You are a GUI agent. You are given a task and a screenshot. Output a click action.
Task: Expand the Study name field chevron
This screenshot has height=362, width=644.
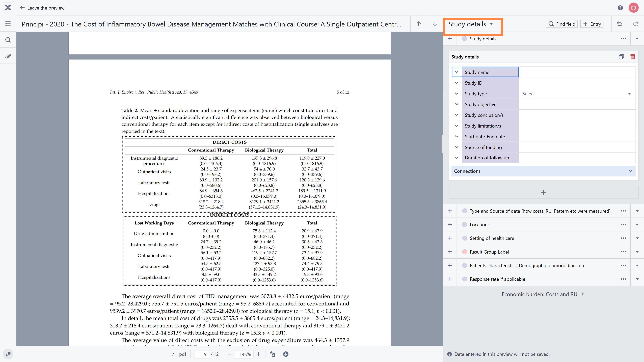point(457,72)
